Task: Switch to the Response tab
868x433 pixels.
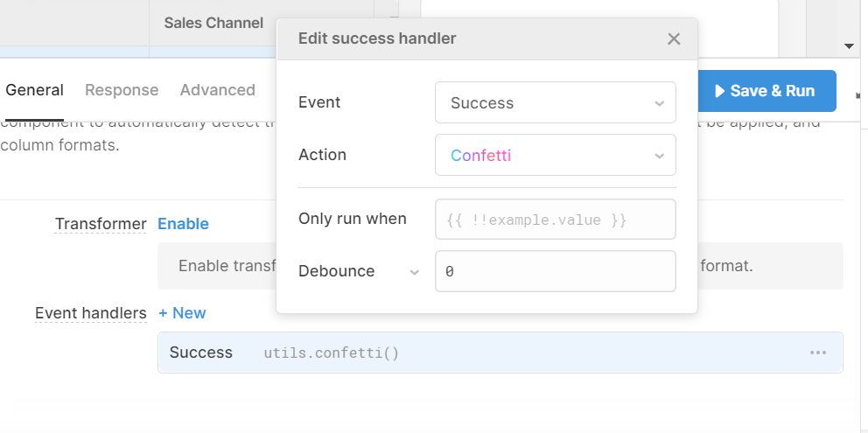Action: pyautogui.click(x=122, y=90)
